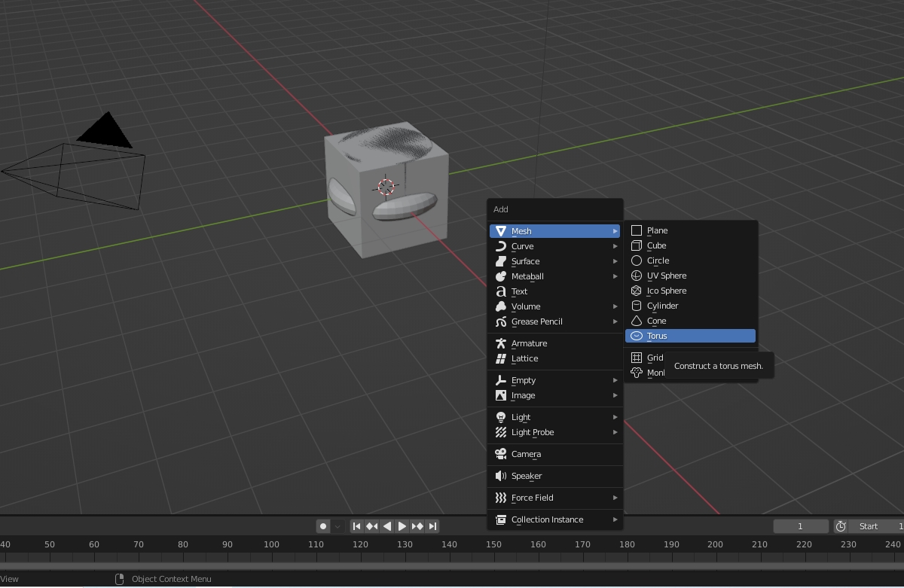Add the Monkey mesh
The height and width of the screenshot is (588, 904).
click(x=647, y=373)
